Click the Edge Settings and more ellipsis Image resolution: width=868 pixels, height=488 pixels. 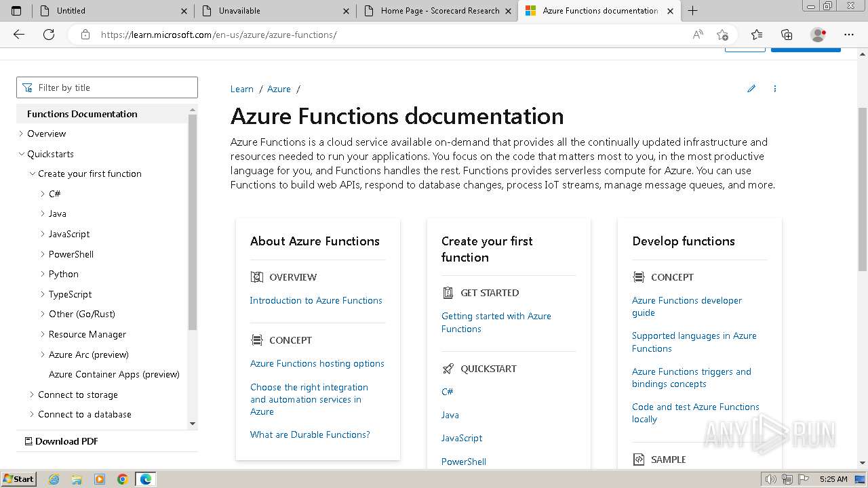coord(849,35)
